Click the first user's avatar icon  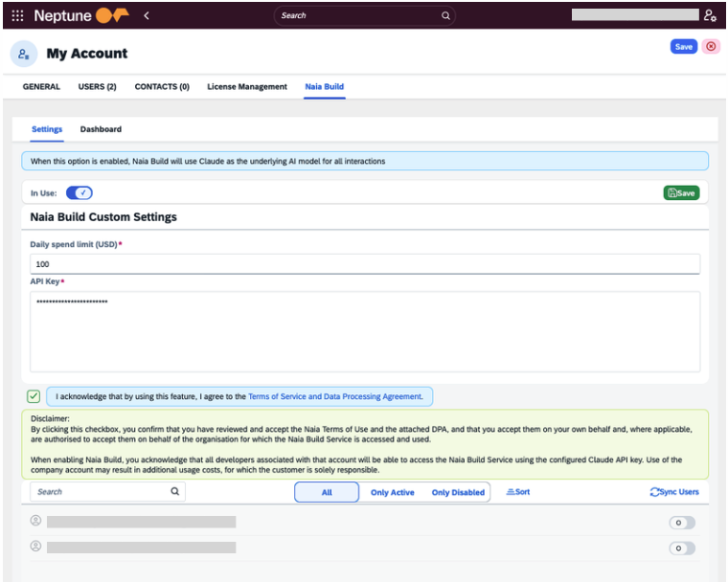[35, 521]
